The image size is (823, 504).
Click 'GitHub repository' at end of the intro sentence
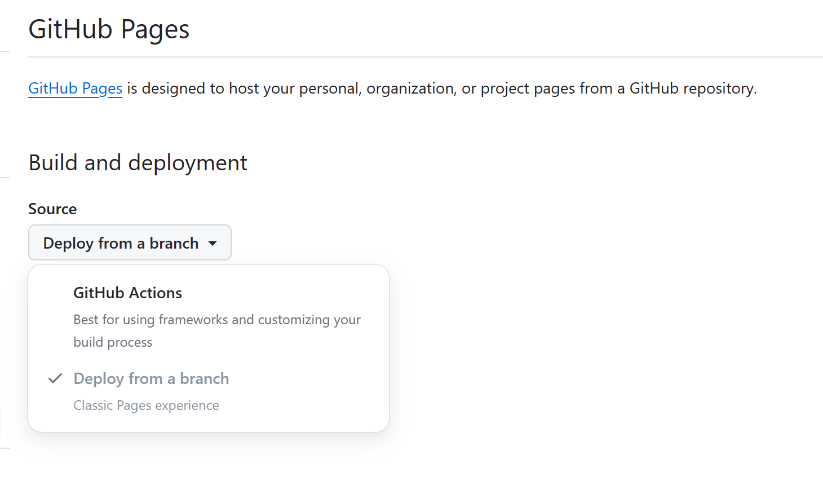(x=692, y=89)
